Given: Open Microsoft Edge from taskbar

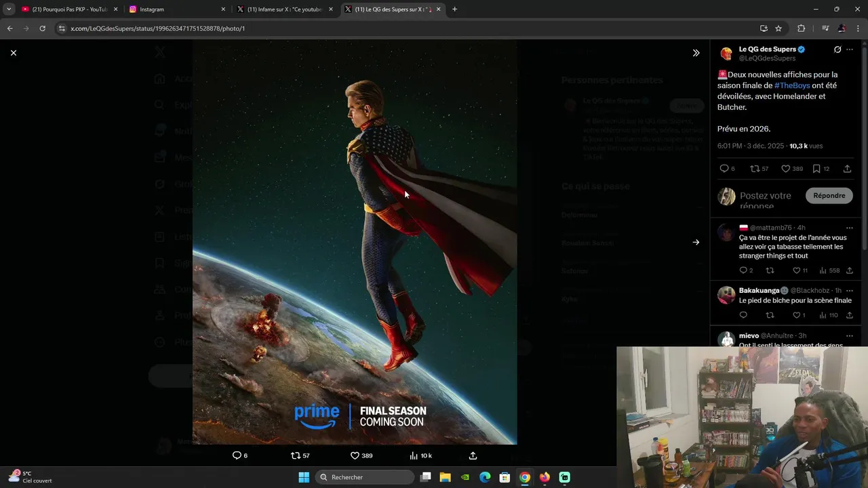Looking at the screenshot, I should click(x=485, y=477).
